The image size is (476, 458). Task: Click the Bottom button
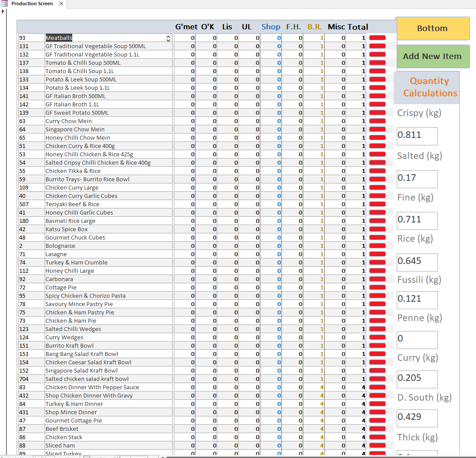click(432, 28)
